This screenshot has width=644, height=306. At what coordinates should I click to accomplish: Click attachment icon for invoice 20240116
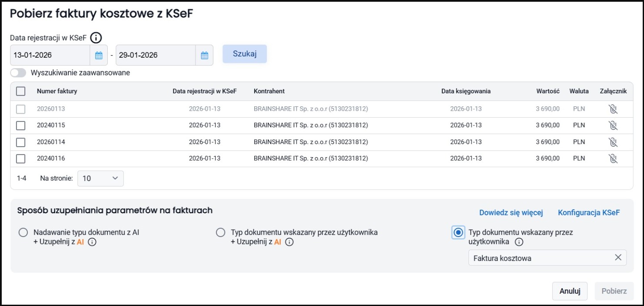click(613, 158)
